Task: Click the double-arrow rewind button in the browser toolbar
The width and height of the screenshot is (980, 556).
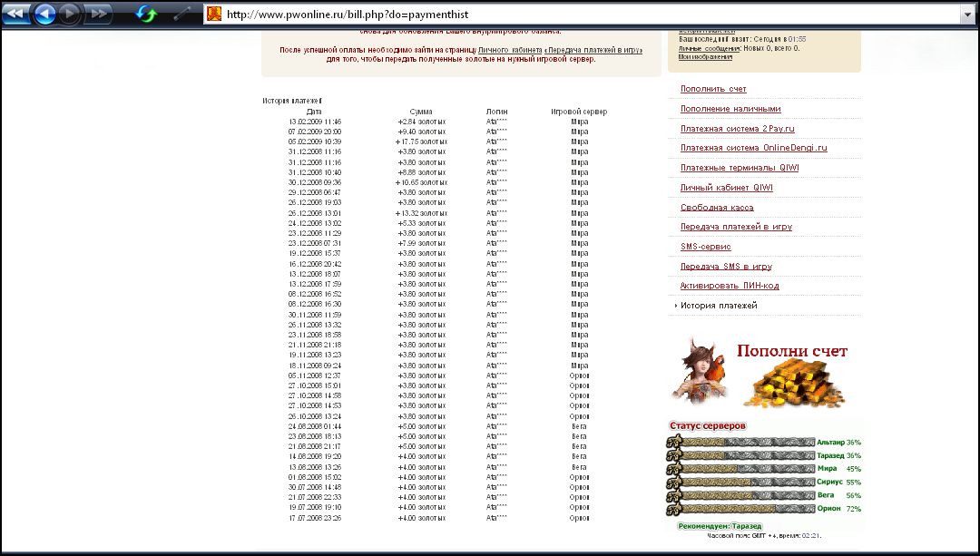Action: [x=15, y=13]
